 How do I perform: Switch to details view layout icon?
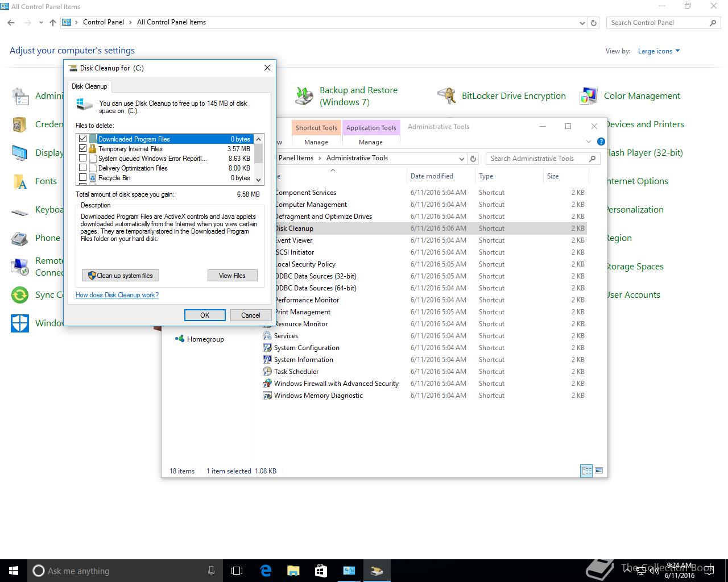(x=586, y=471)
